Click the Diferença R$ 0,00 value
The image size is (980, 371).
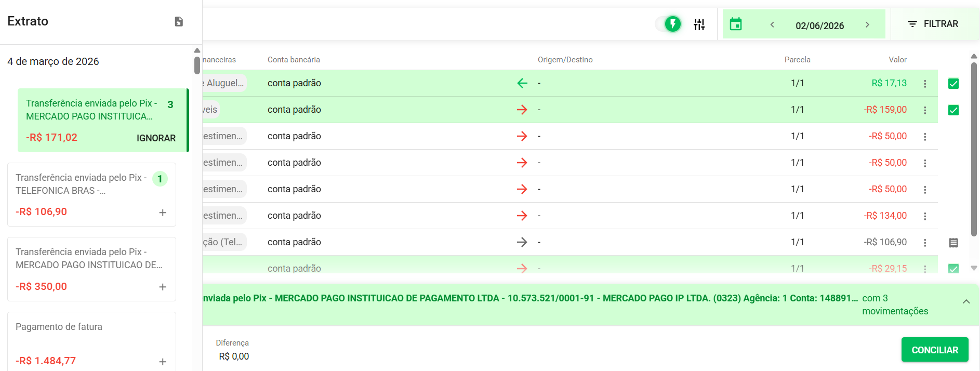234,356
